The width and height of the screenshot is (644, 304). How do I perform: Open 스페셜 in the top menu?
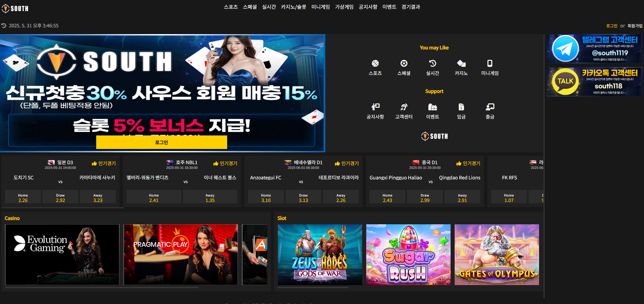(x=250, y=7)
